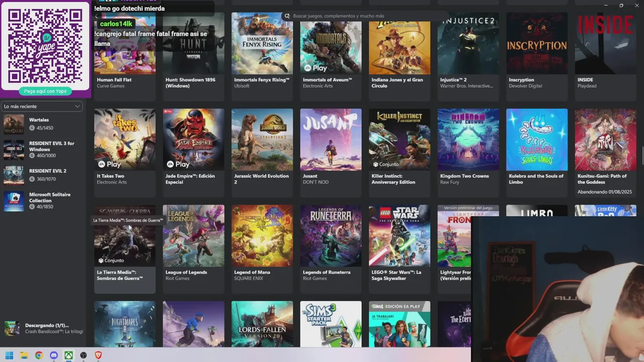
Task: Open the Kunitsu-Gami cover art
Action: pyautogui.click(x=605, y=140)
